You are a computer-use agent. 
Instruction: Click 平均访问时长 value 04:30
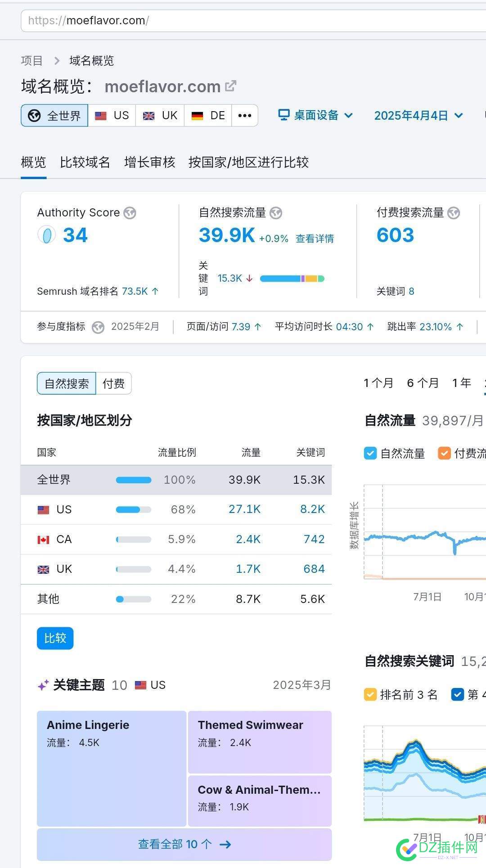tap(349, 327)
